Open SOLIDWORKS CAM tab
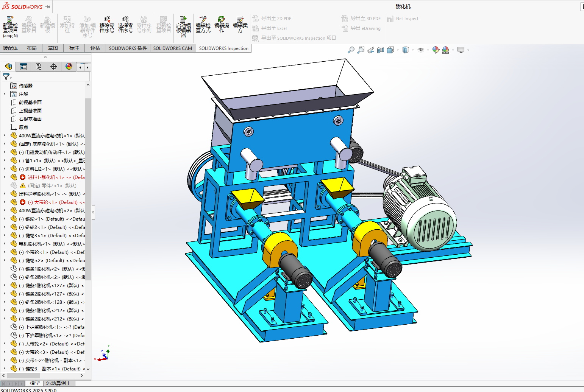The height and width of the screenshot is (392, 584). pos(173,48)
